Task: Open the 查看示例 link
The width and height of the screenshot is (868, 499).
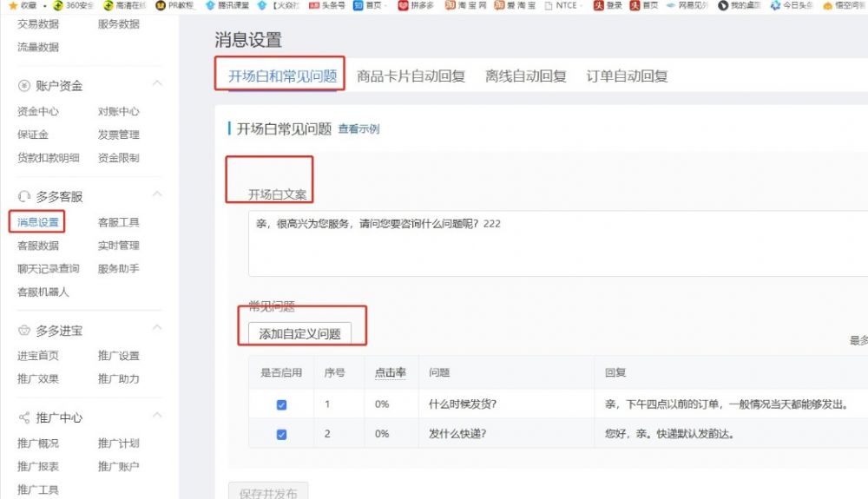Action: pyautogui.click(x=358, y=129)
